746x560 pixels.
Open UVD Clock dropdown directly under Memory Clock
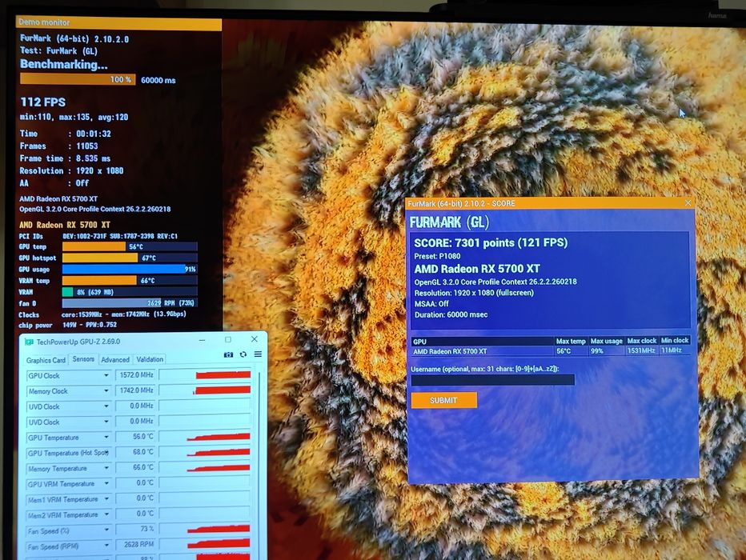click(x=106, y=406)
